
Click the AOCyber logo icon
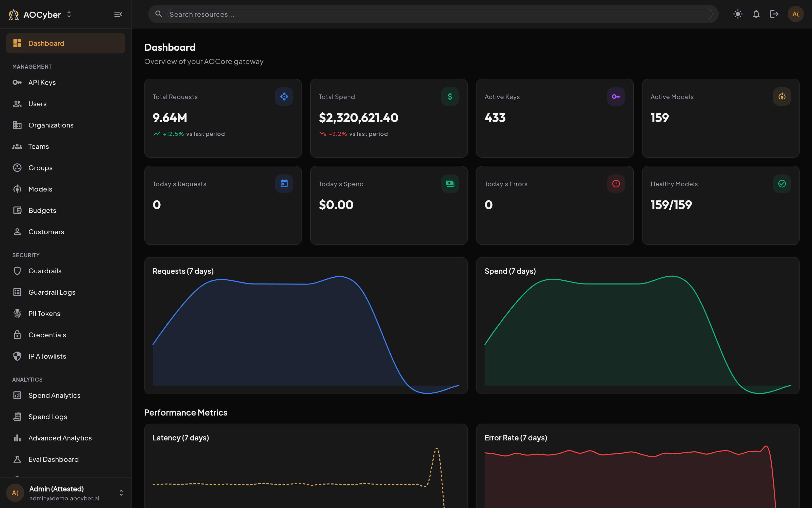click(14, 14)
